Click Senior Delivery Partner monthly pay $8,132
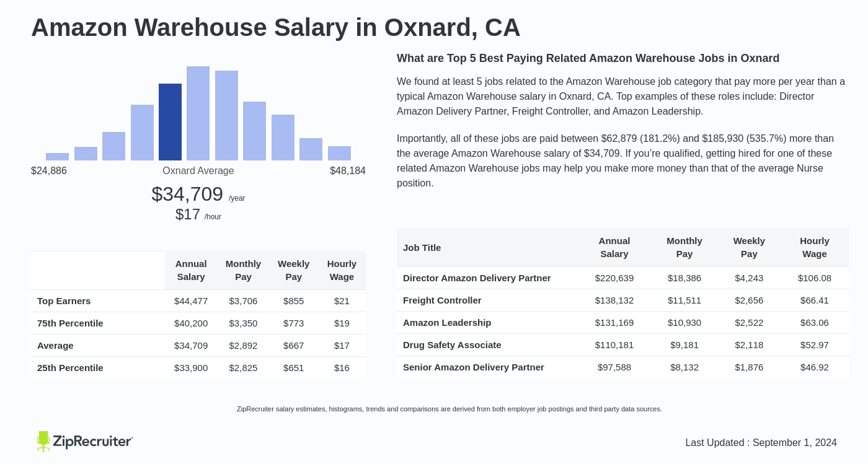 point(684,367)
